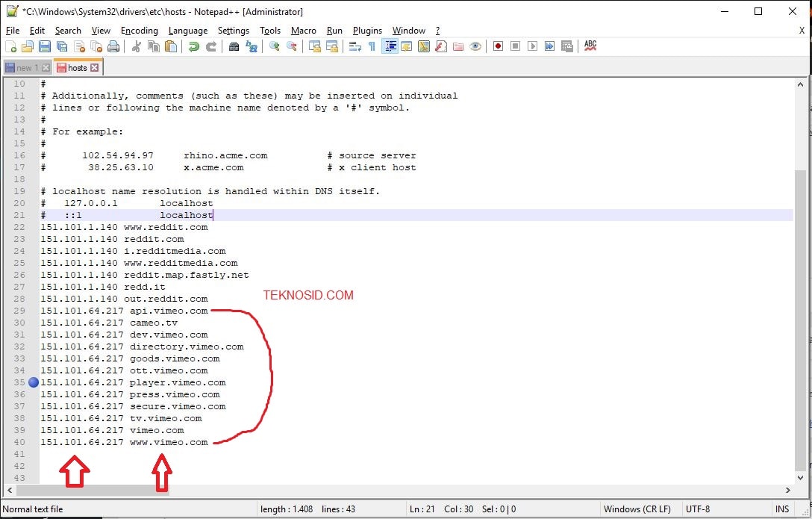Click the vertical scrollbar down arrow
The width and height of the screenshot is (812, 519).
coord(800,478)
